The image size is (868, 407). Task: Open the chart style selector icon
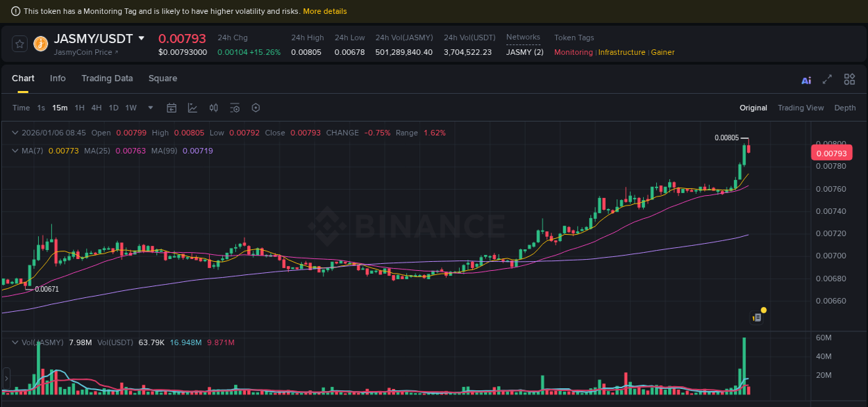[x=192, y=108]
